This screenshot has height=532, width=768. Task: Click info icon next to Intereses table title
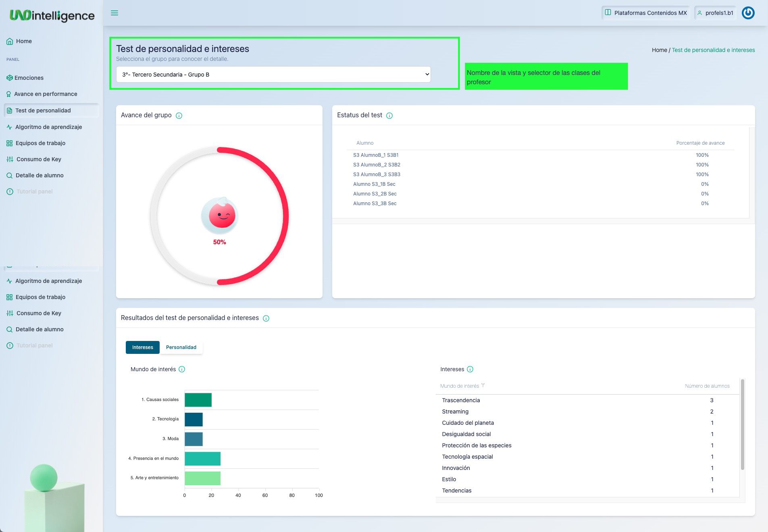point(470,370)
